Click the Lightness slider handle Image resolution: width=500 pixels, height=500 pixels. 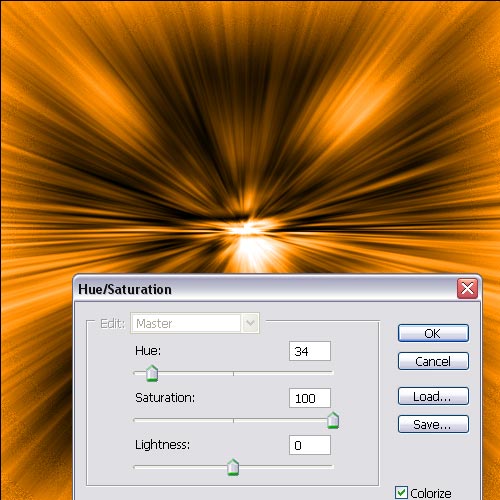233,467
